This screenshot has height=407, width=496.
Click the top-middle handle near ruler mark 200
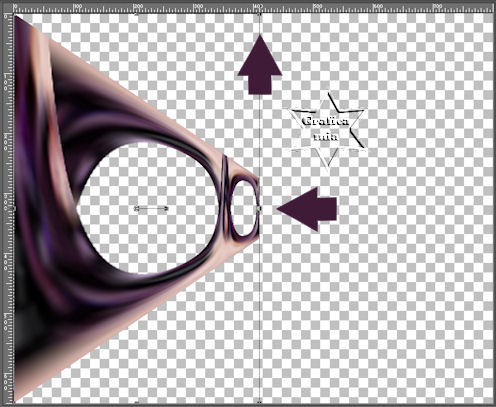pos(136,14)
